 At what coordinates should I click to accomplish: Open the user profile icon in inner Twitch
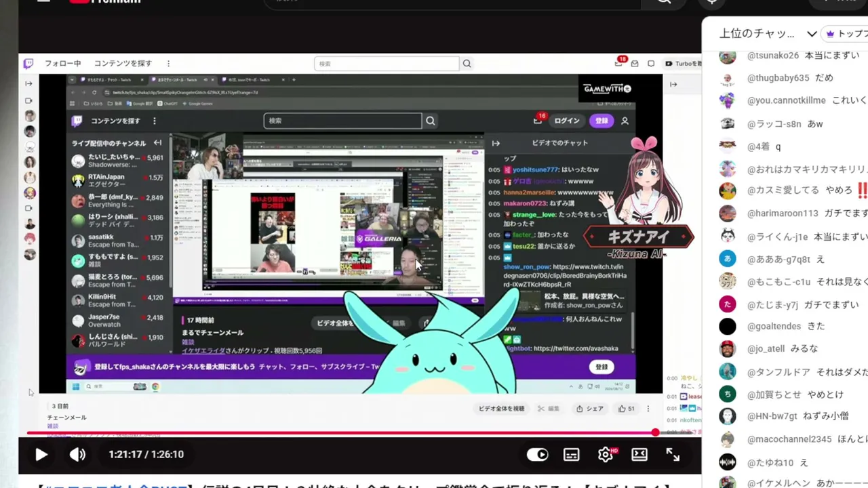(625, 121)
